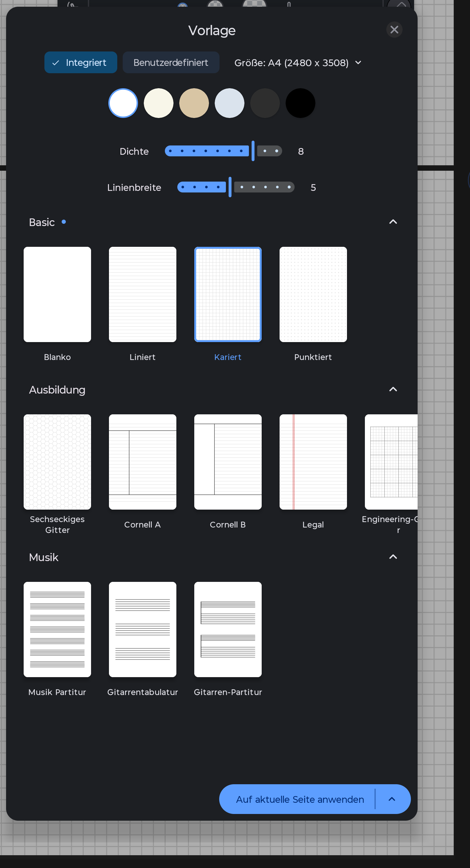Collapse the Basic section
The image size is (470, 868).
tap(393, 222)
